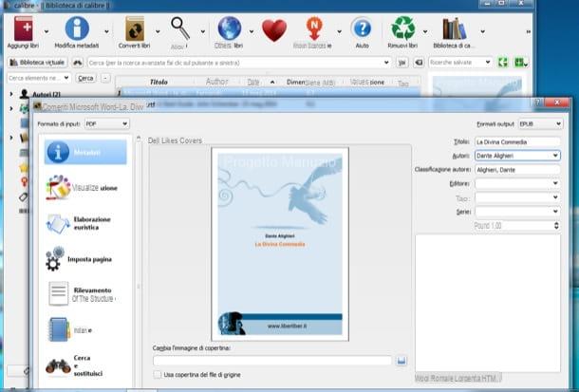Screen dimensions: 579x392
Task: Click the green arrows saved search icon
Action: [x=502, y=63]
